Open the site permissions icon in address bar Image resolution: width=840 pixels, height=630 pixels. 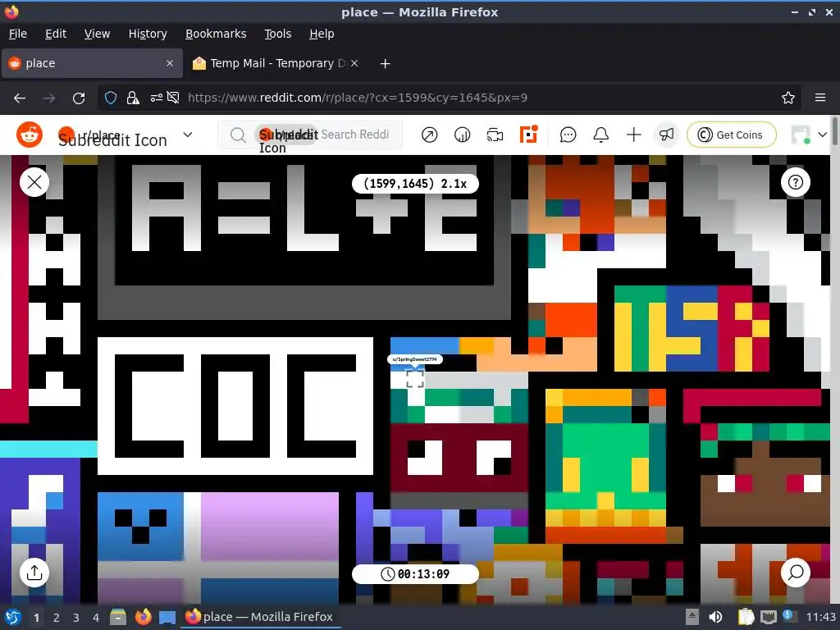tap(157, 98)
